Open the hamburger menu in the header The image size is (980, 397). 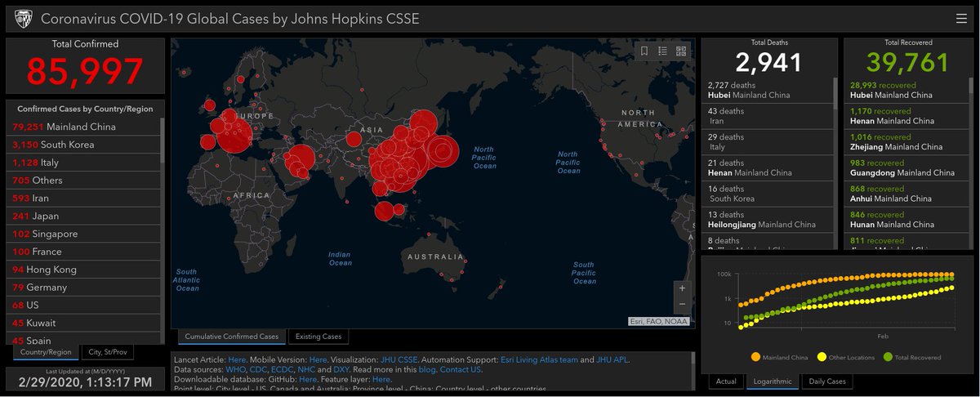tap(961, 19)
